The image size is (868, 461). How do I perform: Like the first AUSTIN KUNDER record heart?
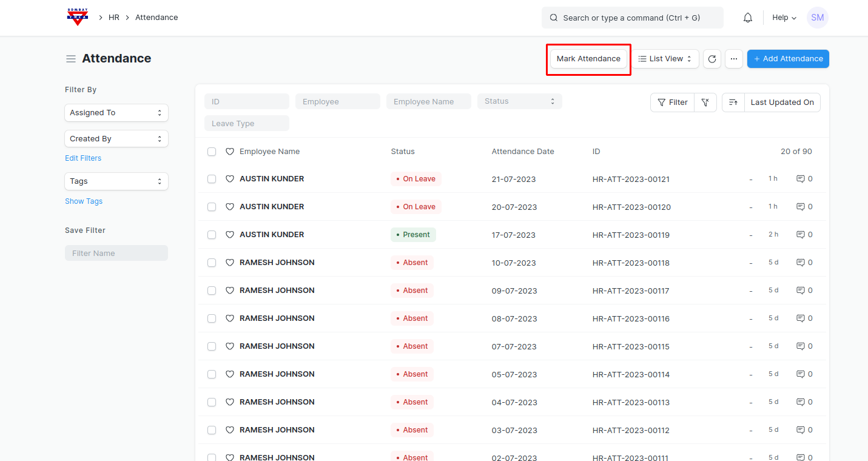[230, 179]
